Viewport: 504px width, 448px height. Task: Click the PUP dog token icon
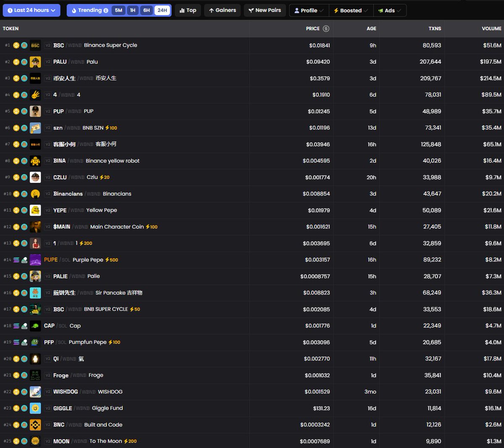click(x=35, y=111)
